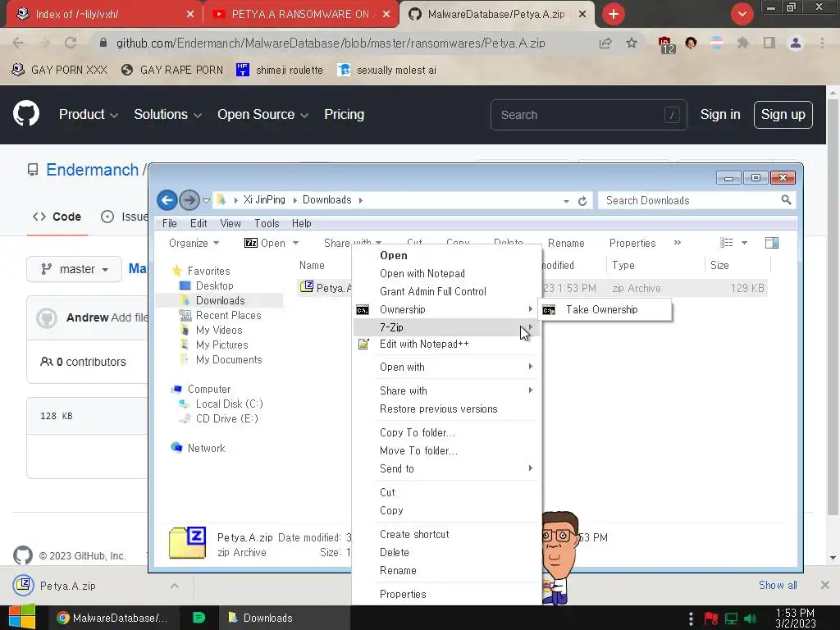
Task: Open the Send to submenu
Action: coord(446,468)
